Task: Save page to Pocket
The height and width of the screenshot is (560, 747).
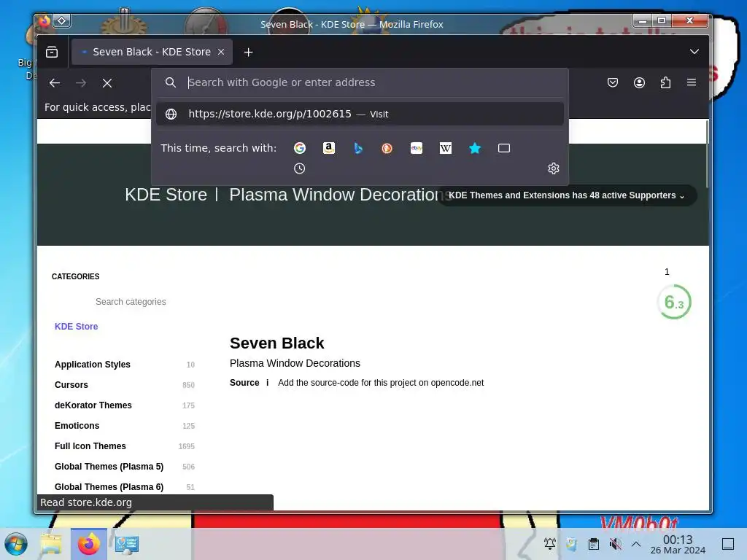Action: click(613, 83)
